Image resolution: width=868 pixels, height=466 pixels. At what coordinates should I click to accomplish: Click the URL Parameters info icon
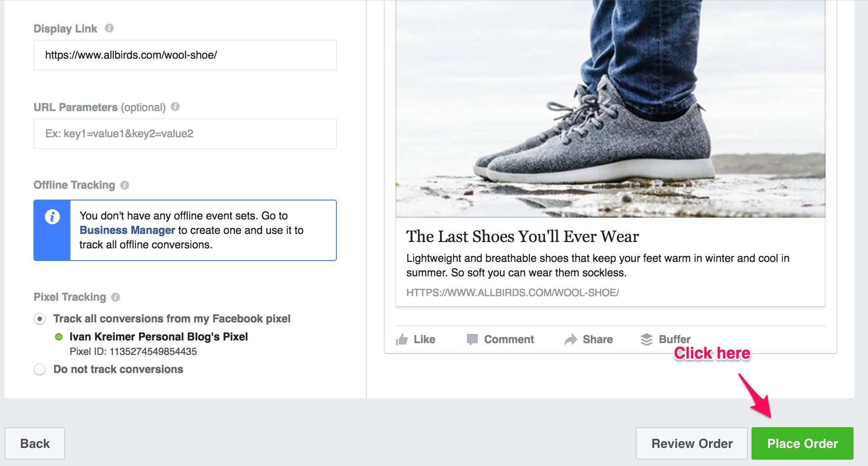point(175,107)
